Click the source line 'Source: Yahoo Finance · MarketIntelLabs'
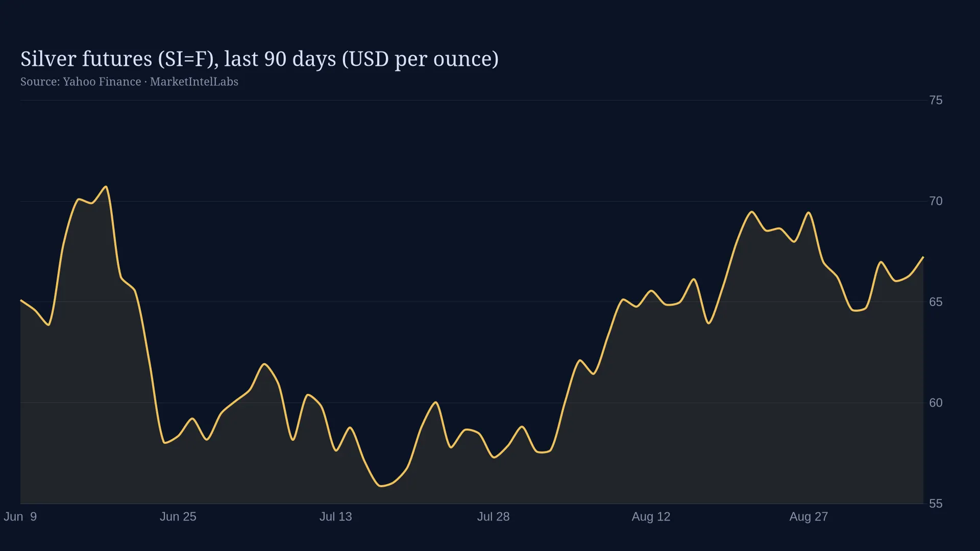 pyautogui.click(x=129, y=82)
